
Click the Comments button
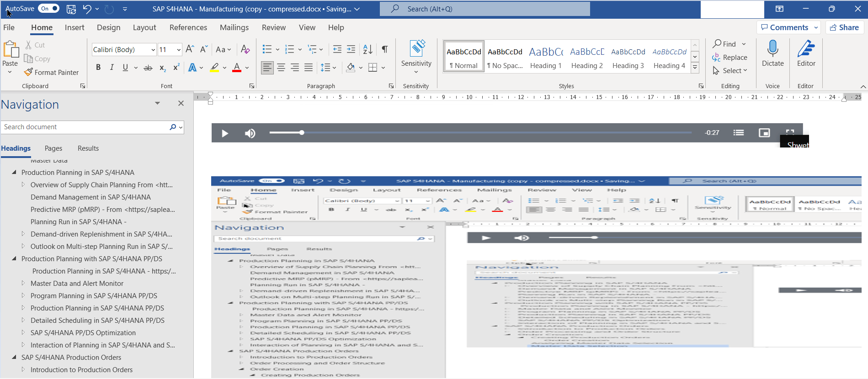(x=788, y=27)
